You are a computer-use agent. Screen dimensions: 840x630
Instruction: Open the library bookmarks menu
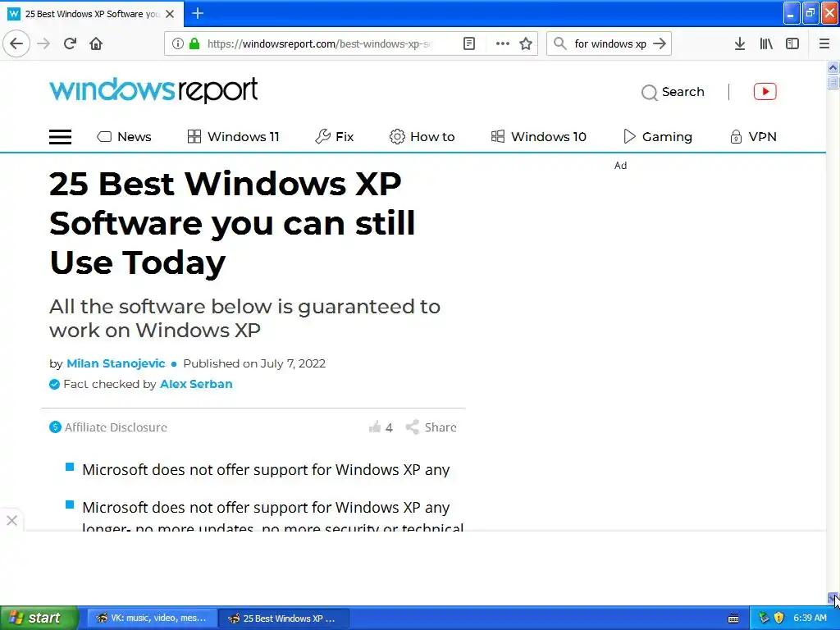click(x=766, y=43)
